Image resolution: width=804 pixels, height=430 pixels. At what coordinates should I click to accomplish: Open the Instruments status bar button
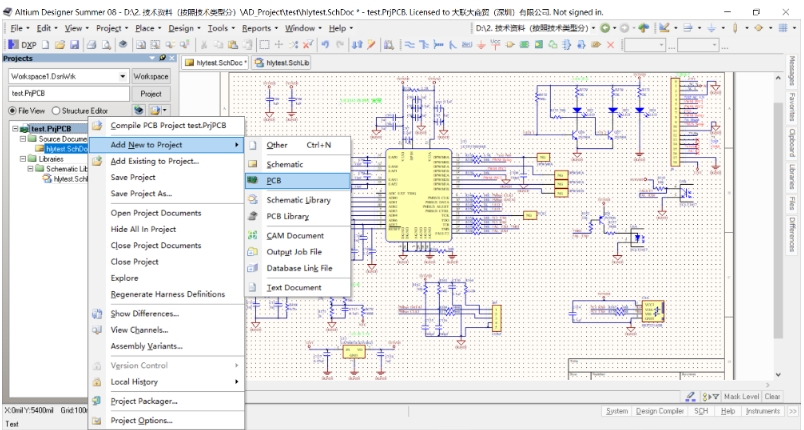[762, 411]
